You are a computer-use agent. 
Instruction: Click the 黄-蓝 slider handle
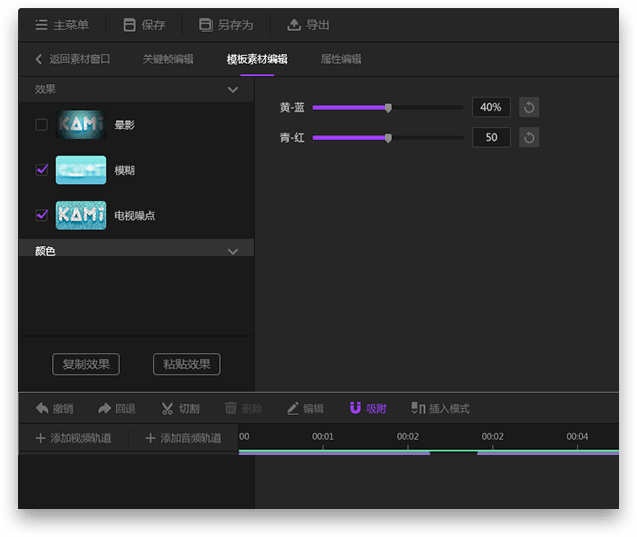tap(388, 108)
